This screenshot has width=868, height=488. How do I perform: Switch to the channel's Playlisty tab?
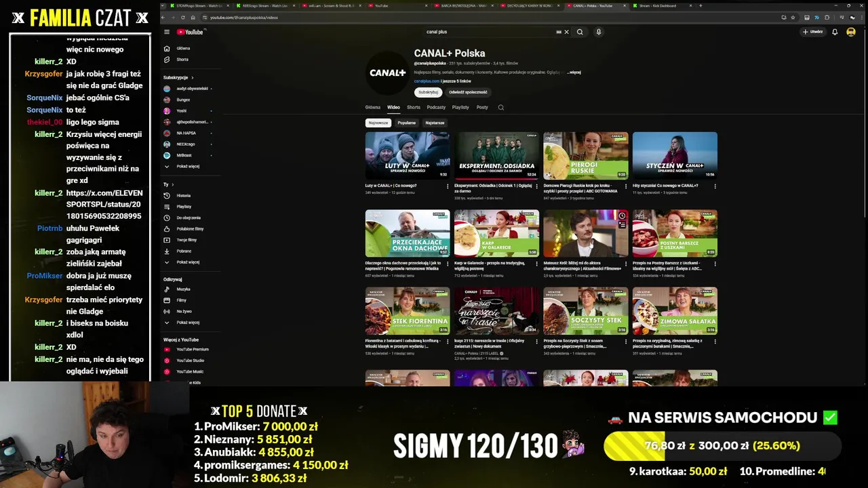pos(460,107)
